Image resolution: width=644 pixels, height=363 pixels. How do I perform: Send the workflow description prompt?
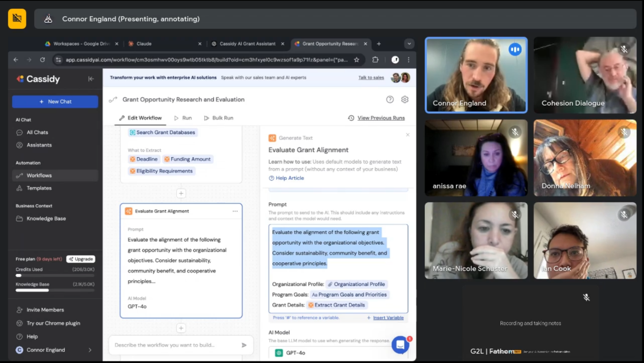(244, 345)
